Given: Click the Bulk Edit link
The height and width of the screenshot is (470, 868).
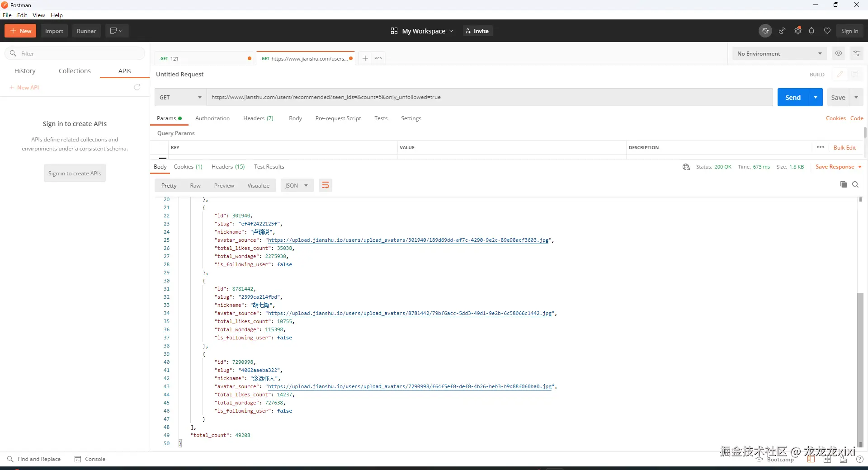Looking at the screenshot, I should 844,148.
